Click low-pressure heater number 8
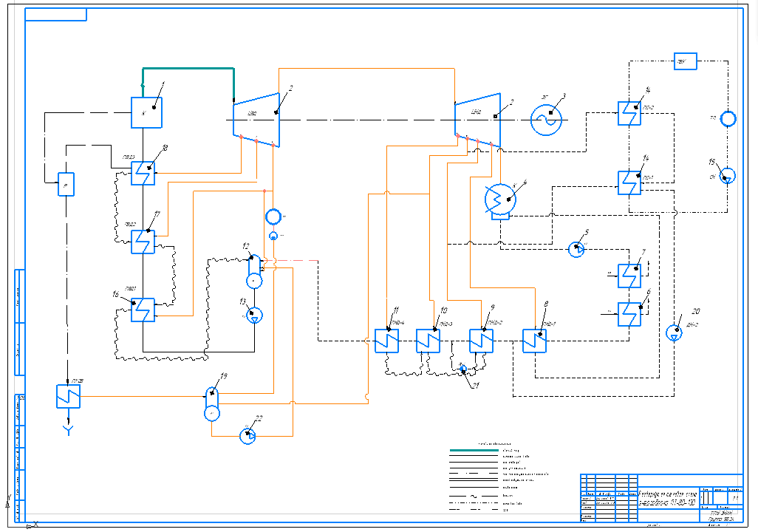The image size is (758, 532). pos(535,341)
